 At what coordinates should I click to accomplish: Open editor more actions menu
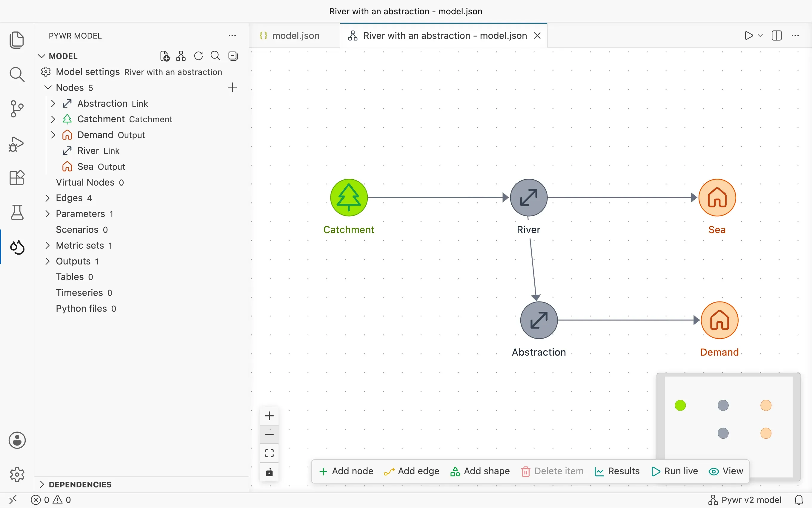(795, 36)
